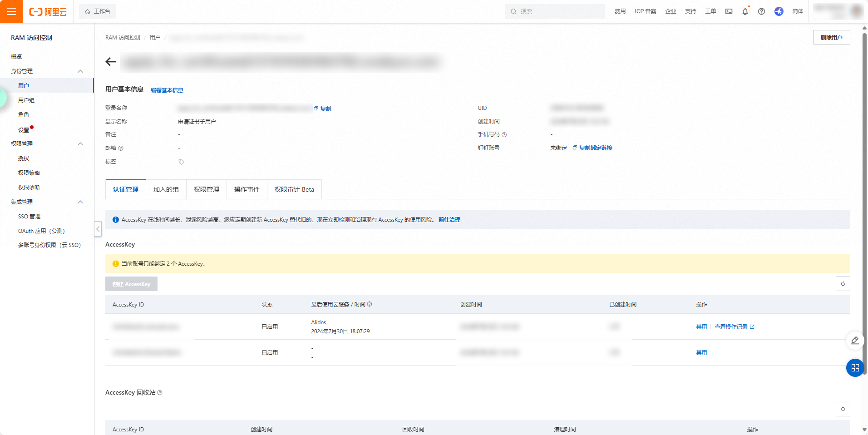Click the 编辑基本信息 link
This screenshot has width=868, height=435.
point(167,90)
